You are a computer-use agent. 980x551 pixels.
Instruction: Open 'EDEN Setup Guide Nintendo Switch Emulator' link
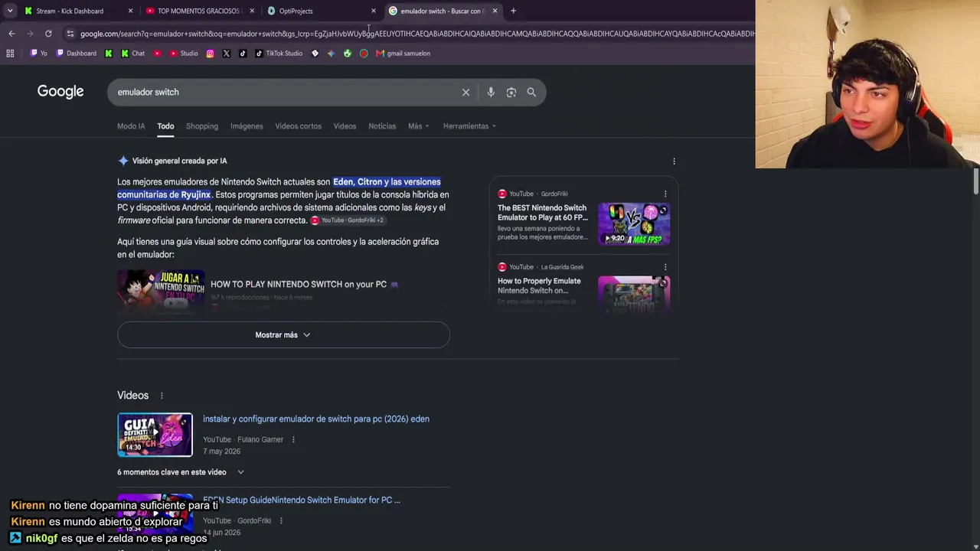point(302,500)
